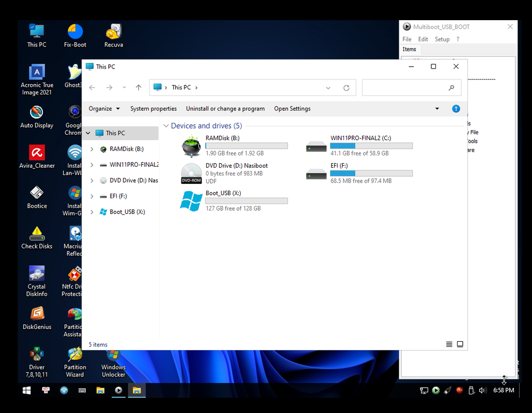Click the network icon in system tray
The height and width of the screenshot is (413, 532).
coord(424,391)
